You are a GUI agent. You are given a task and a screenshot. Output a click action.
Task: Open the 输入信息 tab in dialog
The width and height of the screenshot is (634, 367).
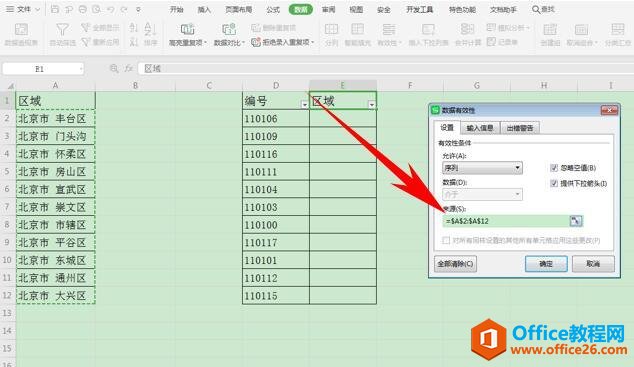[480, 128]
